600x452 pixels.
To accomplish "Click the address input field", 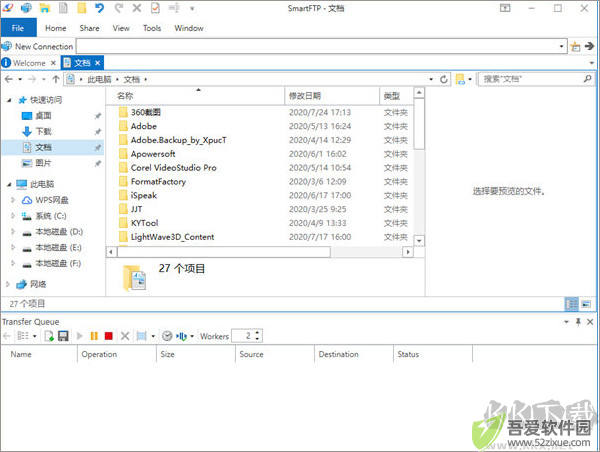I will coord(317,46).
